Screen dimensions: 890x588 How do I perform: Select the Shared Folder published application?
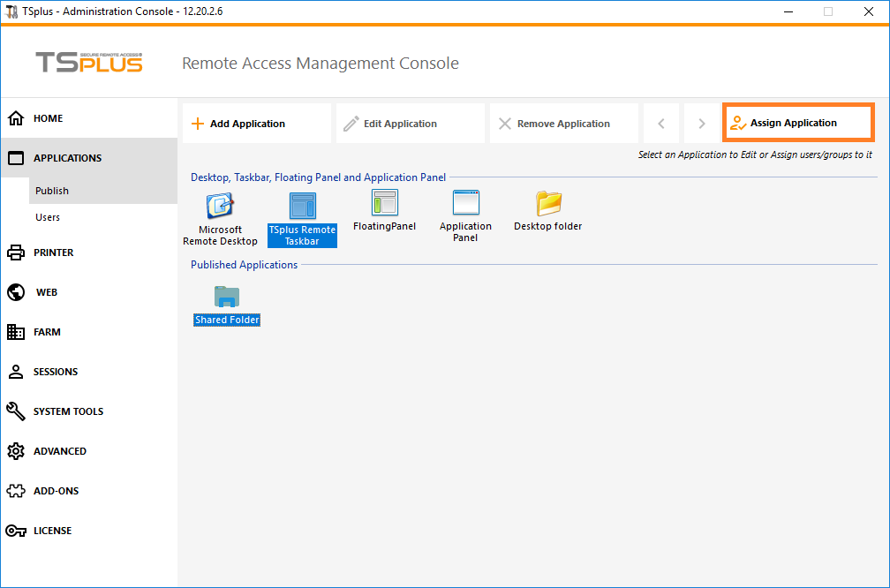(x=227, y=298)
